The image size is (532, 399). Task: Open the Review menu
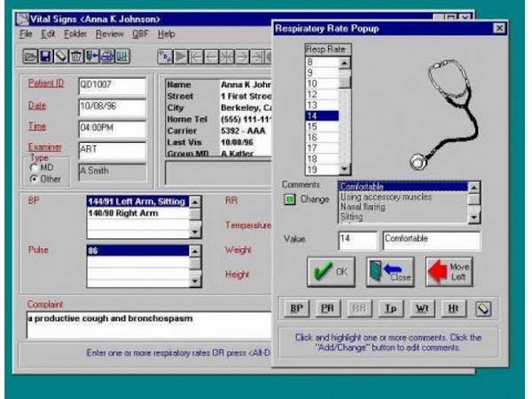pos(110,34)
